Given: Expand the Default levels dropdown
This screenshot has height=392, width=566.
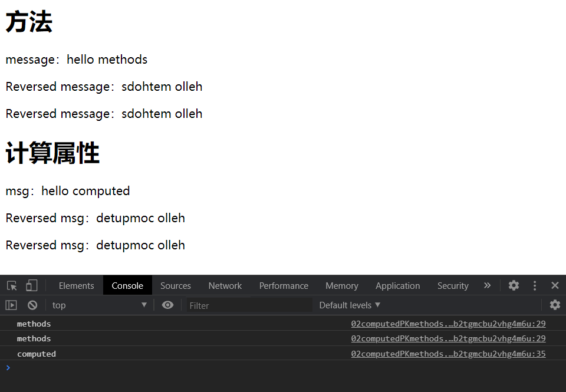Looking at the screenshot, I should point(350,305).
